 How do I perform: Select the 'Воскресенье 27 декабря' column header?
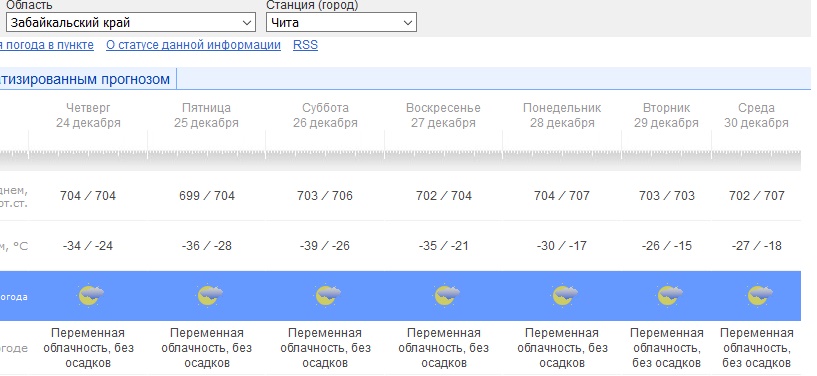click(443, 116)
